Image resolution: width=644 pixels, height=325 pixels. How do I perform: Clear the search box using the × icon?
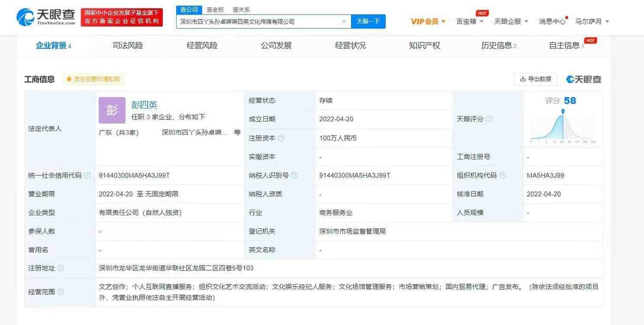(x=344, y=21)
